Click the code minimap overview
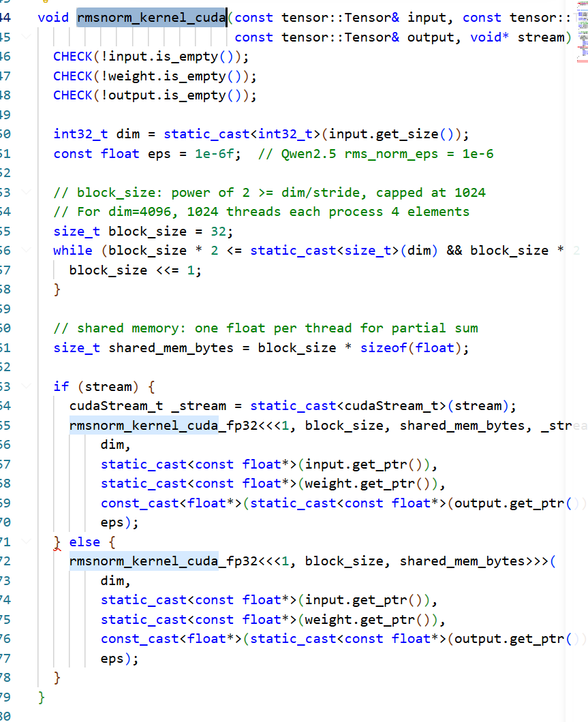The width and height of the screenshot is (588, 722). 582,32
